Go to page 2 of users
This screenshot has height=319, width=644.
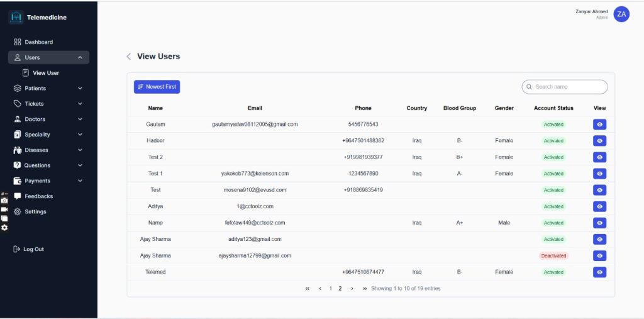click(x=340, y=289)
